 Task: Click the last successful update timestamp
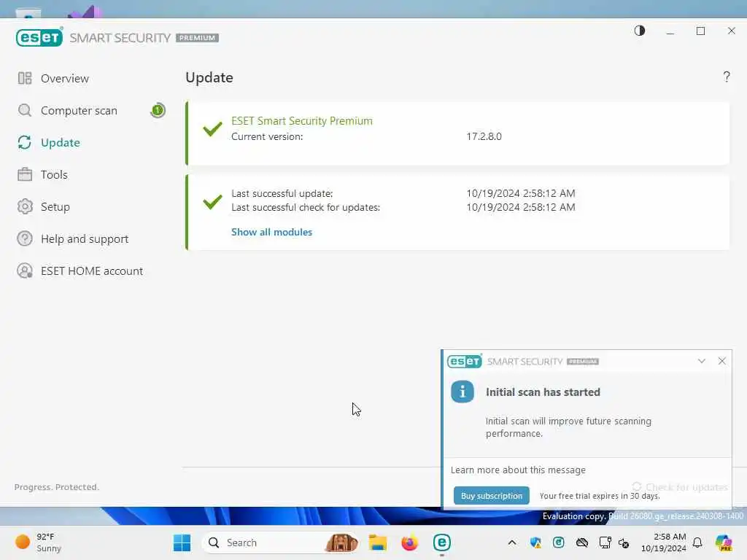pyautogui.click(x=521, y=193)
